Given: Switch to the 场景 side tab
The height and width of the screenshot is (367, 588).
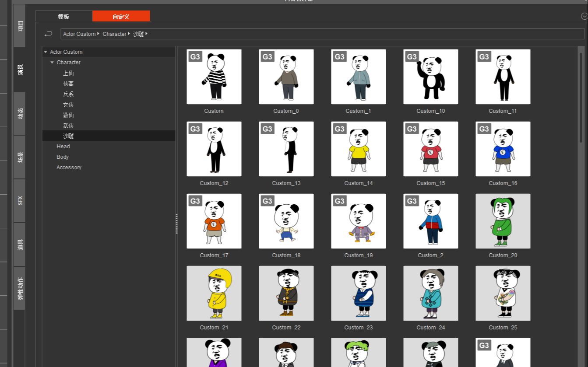Looking at the screenshot, I should [x=20, y=157].
